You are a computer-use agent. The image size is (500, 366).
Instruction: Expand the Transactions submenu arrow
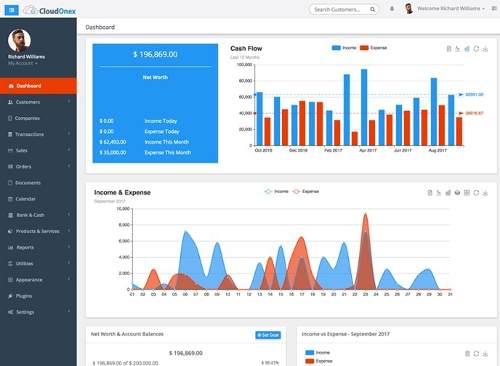(69, 134)
